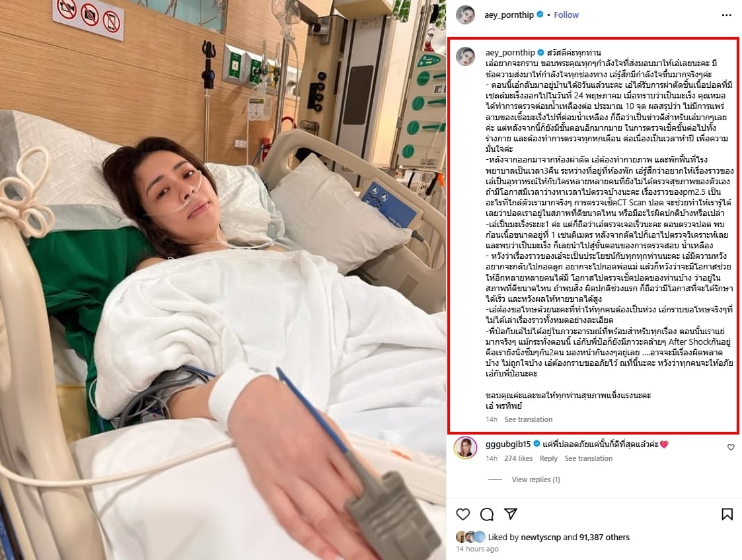View the 274 likes on comment
Screen dimensions: 742x560
pos(518,458)
